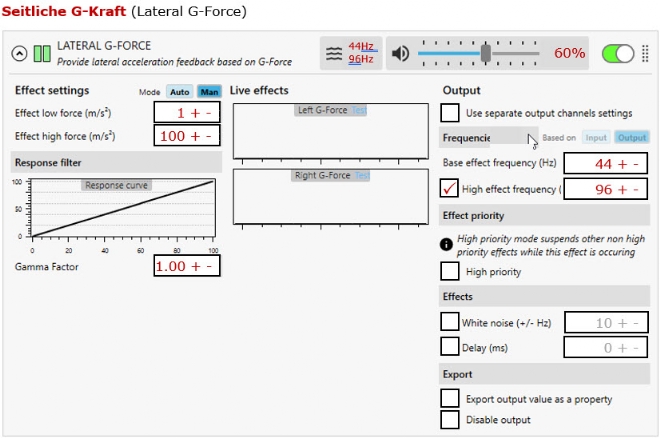Click the volume slider for Lateral G-Force
This screenshot has width=660, height=438.
479,53
